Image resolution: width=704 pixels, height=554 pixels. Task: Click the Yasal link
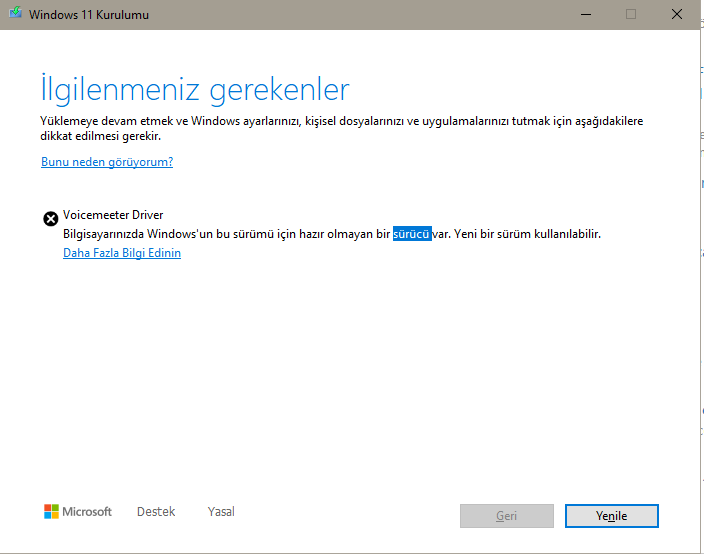[221, 511]
